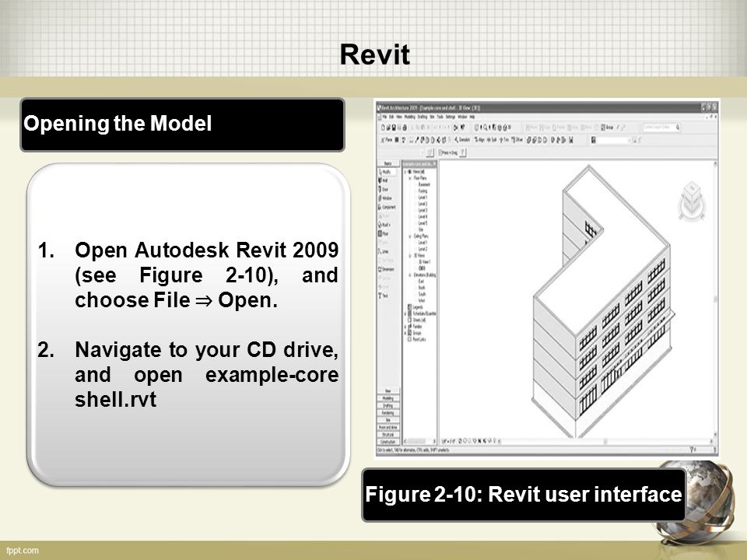Expand the Groups tree node
The height and width of the screenshot is (560, 747).
405,333
